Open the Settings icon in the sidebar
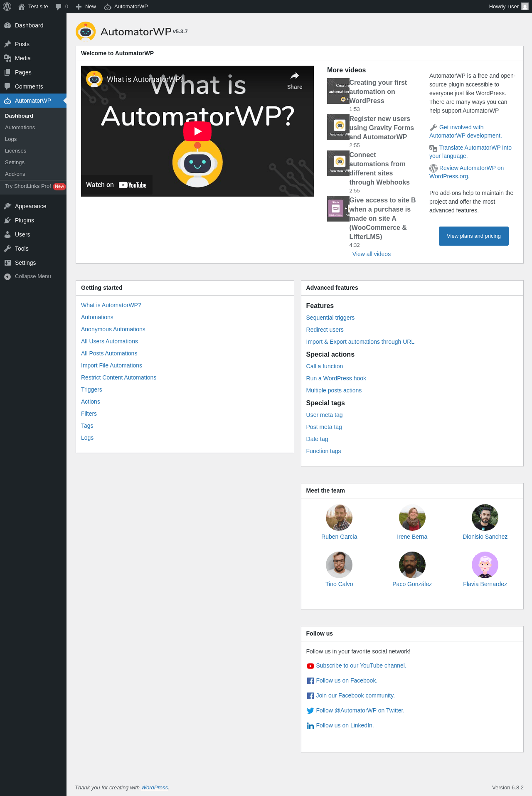The height and width of the screenshot is (796, 532). point(7,263)
